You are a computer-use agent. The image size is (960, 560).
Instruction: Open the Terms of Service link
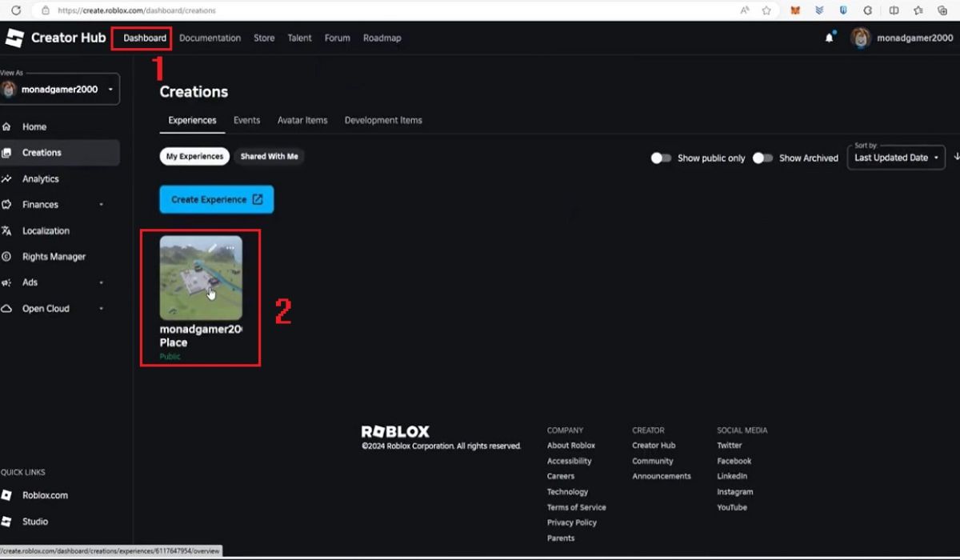pyautogui.click(x=577, y=507)
